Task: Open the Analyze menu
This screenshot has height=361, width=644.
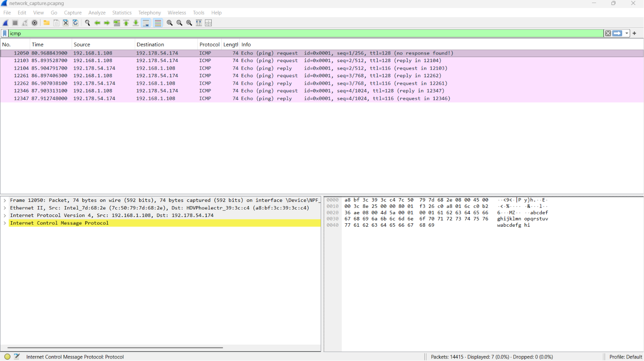Action: (97, 13)
